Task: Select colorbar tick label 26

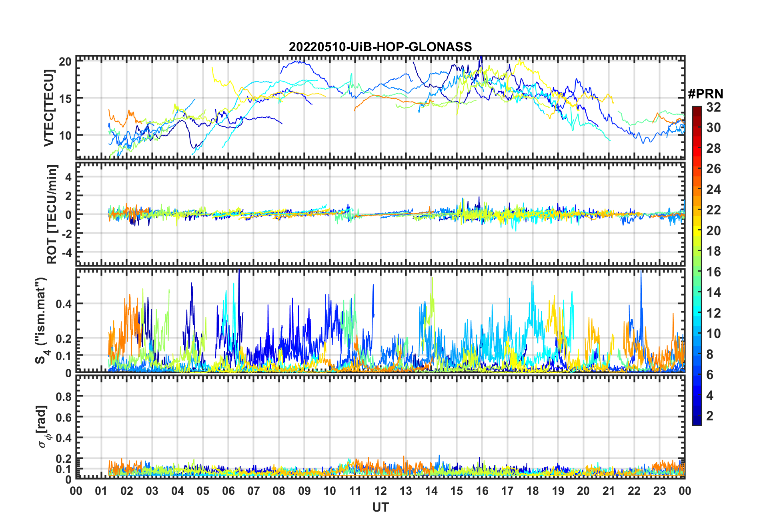Action: click(x=713, y=169)
